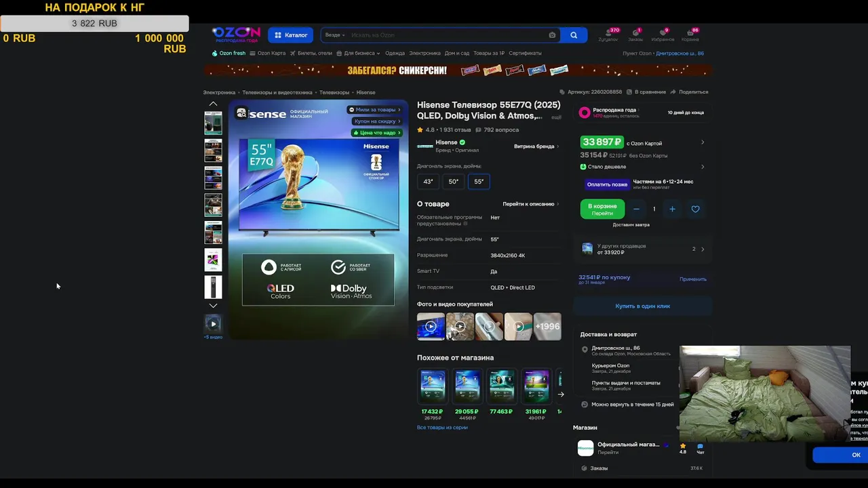The image size is (868, 488).
Task: Open the 1 931 отзыв reviews link
Action: pyautogui.click(x=454, y=130)
